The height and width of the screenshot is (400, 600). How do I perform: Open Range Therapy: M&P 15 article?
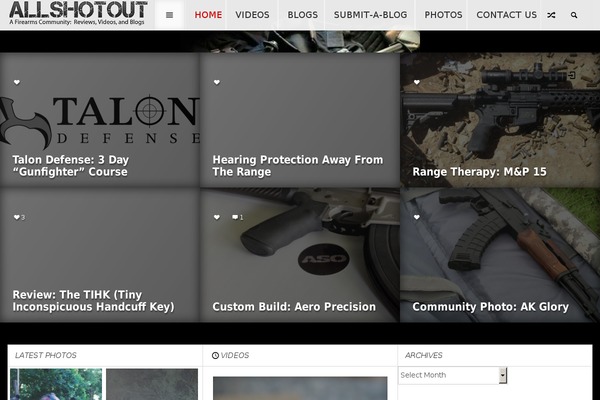(x=479, y=172)
